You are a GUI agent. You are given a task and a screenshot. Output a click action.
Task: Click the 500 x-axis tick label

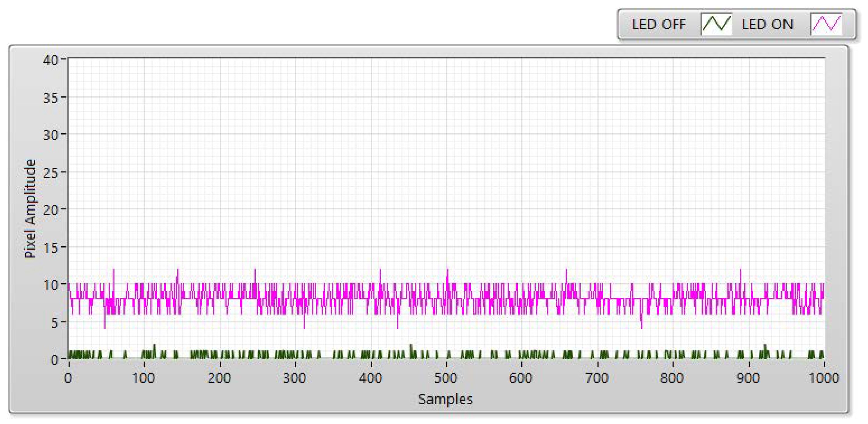[446, 378]
